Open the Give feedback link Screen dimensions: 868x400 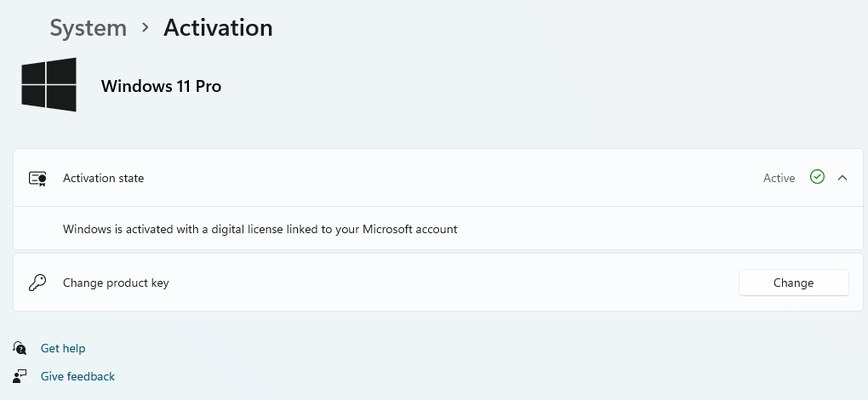coord(77,376)
